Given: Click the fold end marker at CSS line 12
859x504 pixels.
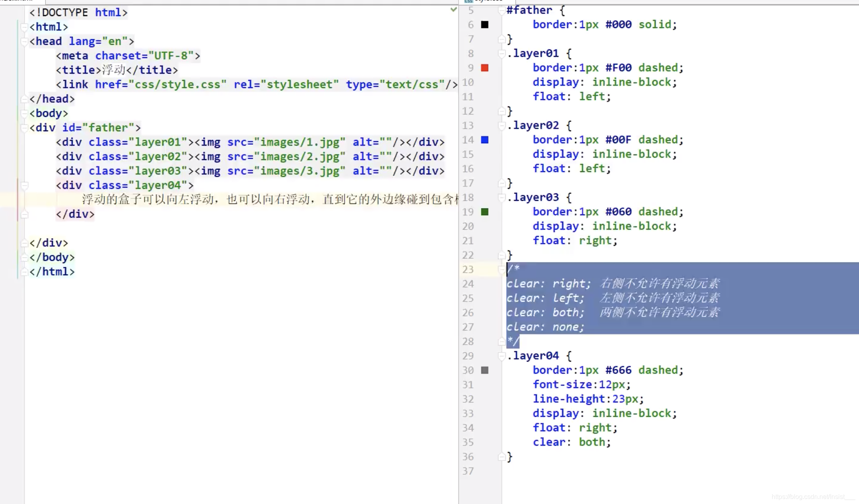Looking at the screenshot, I should click(x=501, y=111).
